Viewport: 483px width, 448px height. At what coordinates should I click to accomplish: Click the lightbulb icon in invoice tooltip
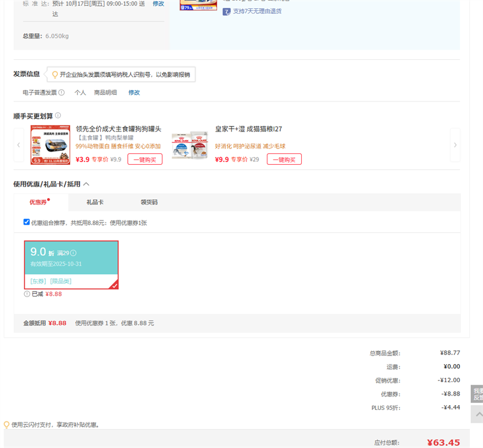pyautogui.click(x=54, y=74)
